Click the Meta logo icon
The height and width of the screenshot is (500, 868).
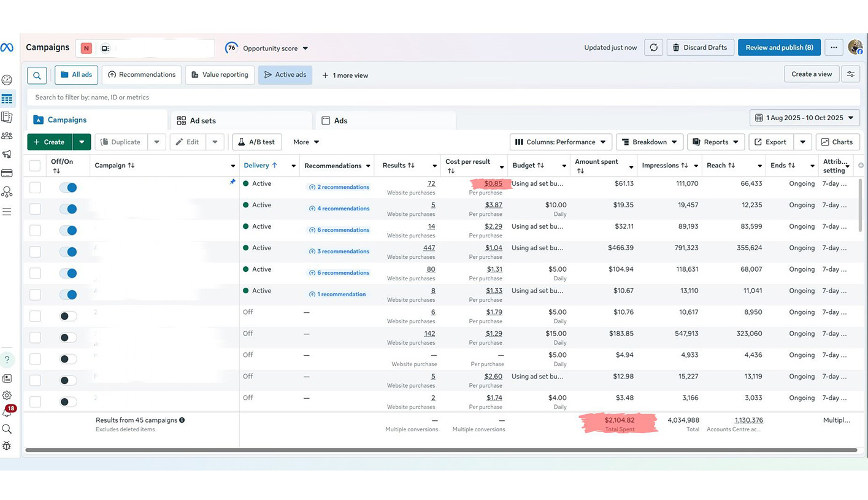click(x=7, y=48)
